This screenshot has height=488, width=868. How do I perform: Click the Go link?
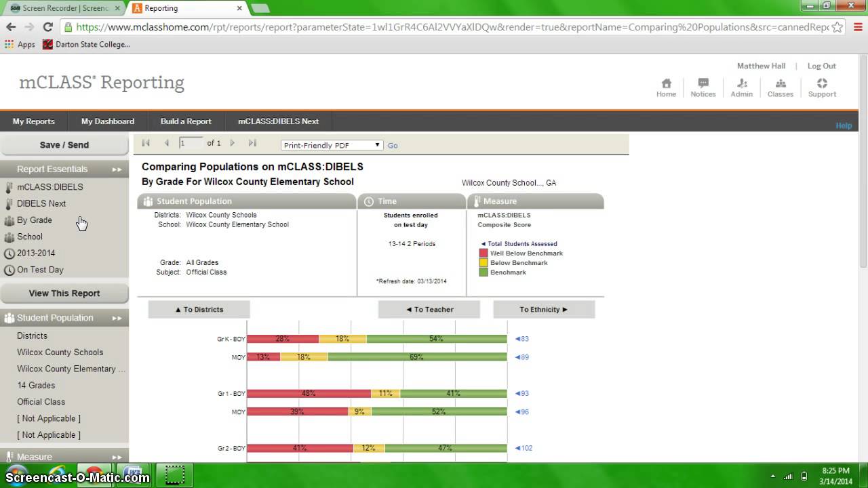[393, 146]
